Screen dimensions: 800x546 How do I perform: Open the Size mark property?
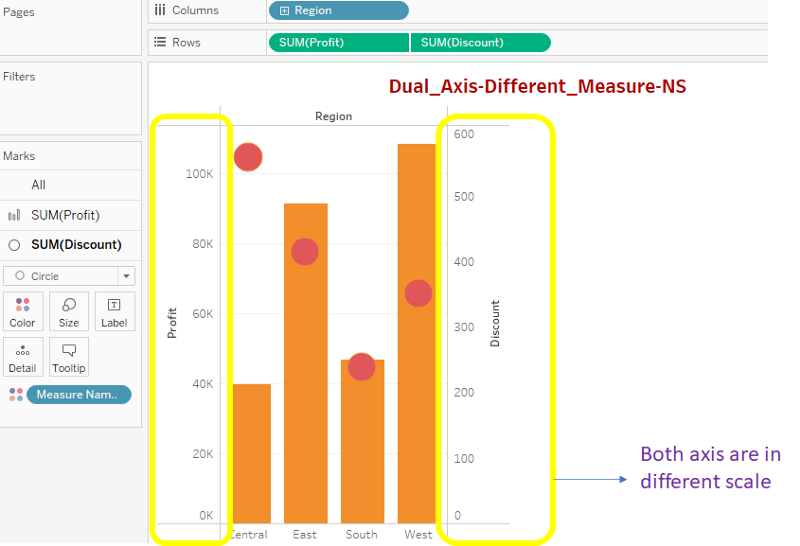69,311
